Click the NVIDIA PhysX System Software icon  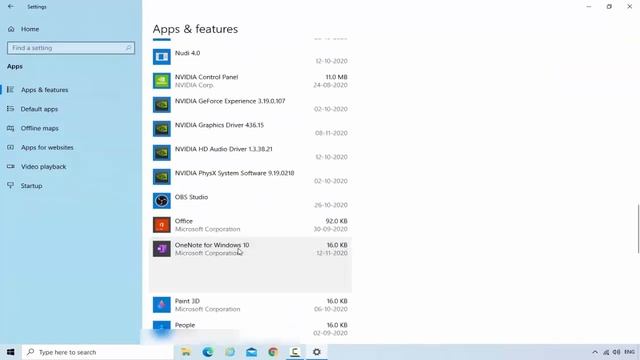pos(162,177)
